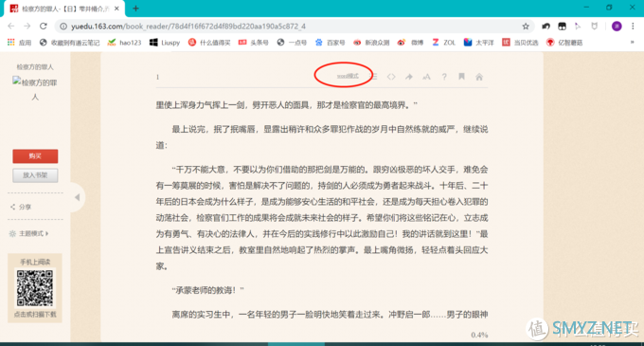This screenshot has height=346, width=644.
Task: Go back with the browser back arrow
Action: click(11, 27)
